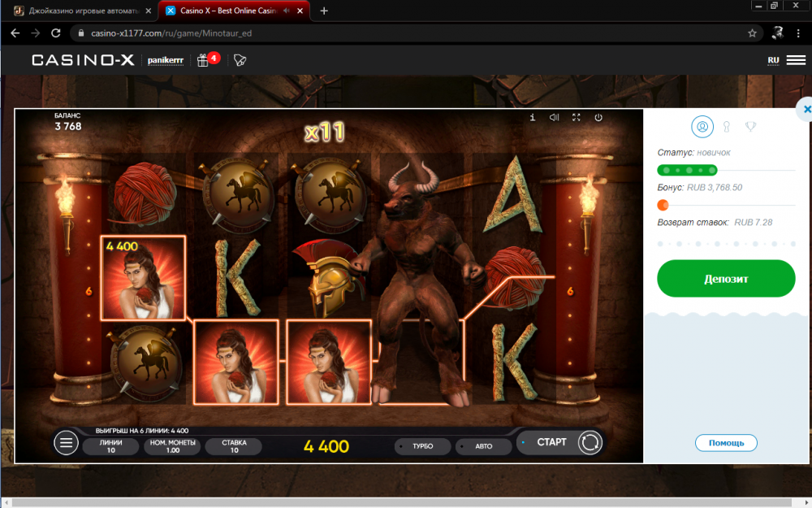Viewport: 812px width, 508px height.
Task: Open the СТАВКА bet selector
Action: coord(234,446)
